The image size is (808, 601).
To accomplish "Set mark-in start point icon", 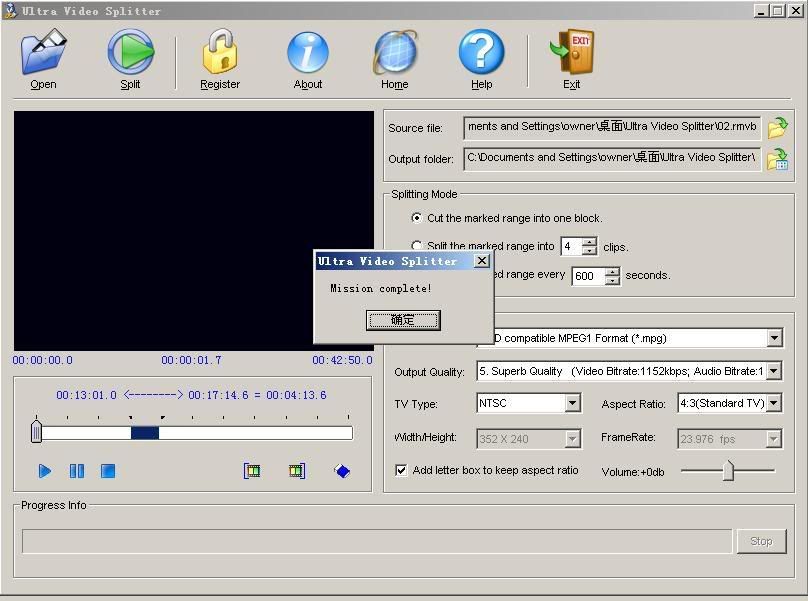I will [x=252, y=471].
